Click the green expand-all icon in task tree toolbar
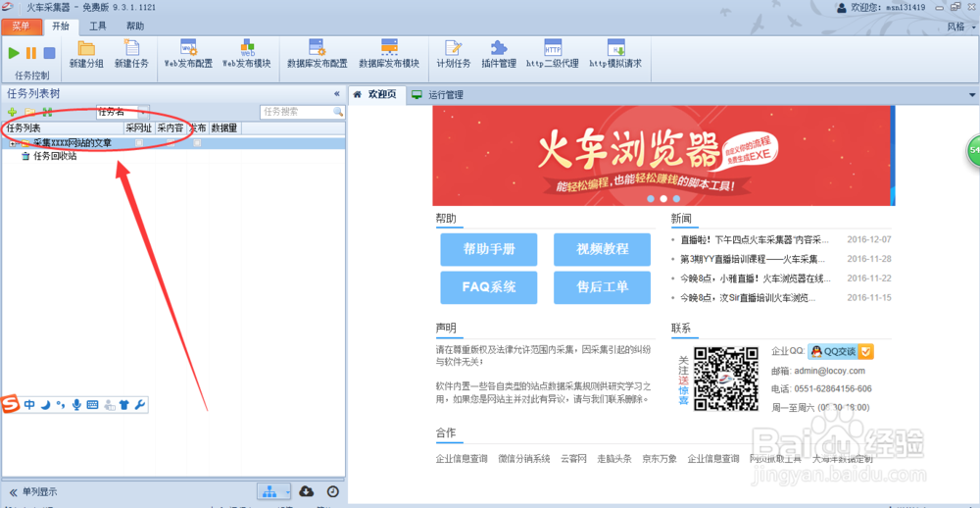The image size is (980, 508). click(47, 112)
